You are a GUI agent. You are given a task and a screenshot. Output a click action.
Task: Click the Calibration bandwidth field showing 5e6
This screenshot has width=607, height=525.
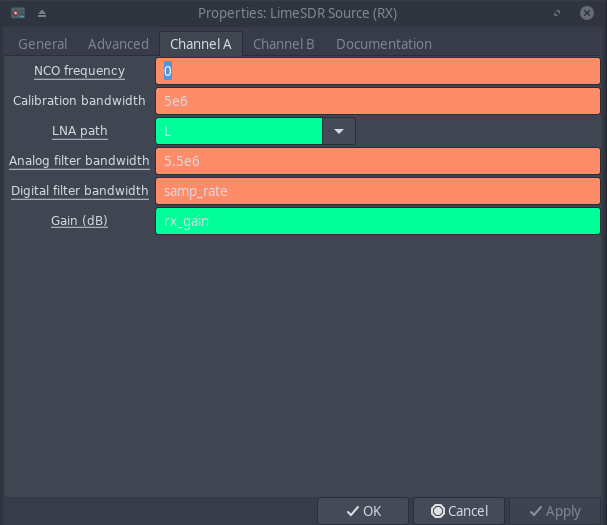(378, 101)
